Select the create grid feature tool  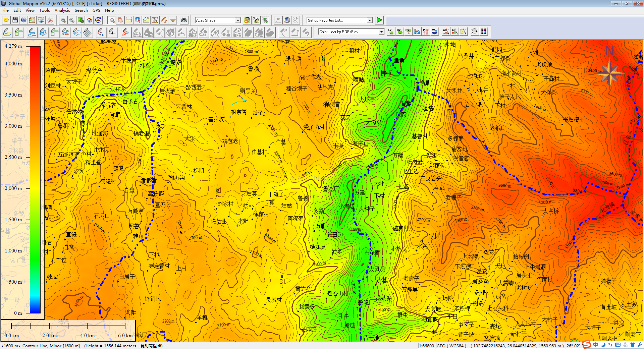[x=88, y=32]
